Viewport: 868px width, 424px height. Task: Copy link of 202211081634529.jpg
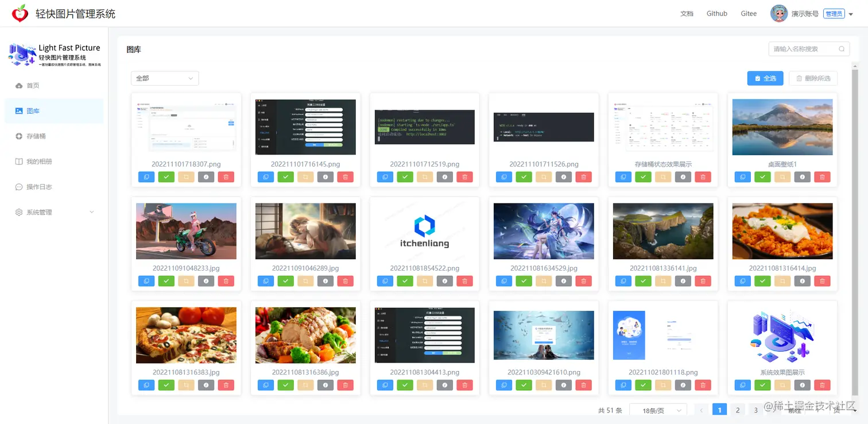point(504,281)
